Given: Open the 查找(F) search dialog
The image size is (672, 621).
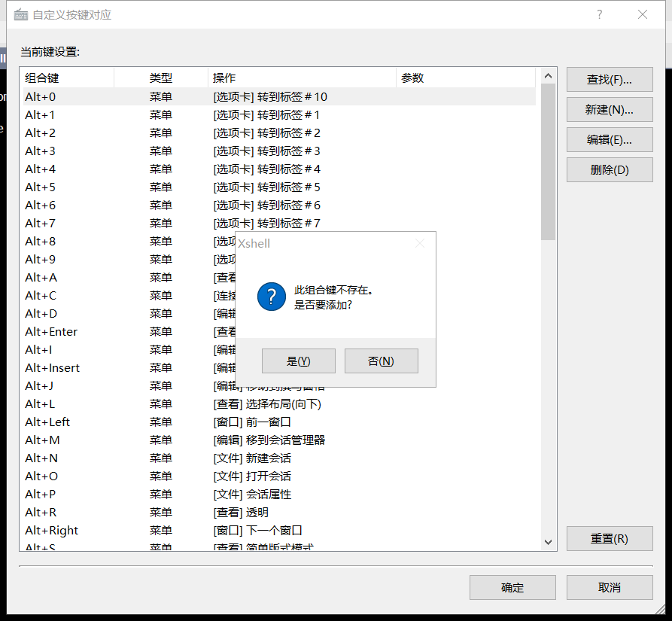Looking at the screenshot, I should [610, 79].
